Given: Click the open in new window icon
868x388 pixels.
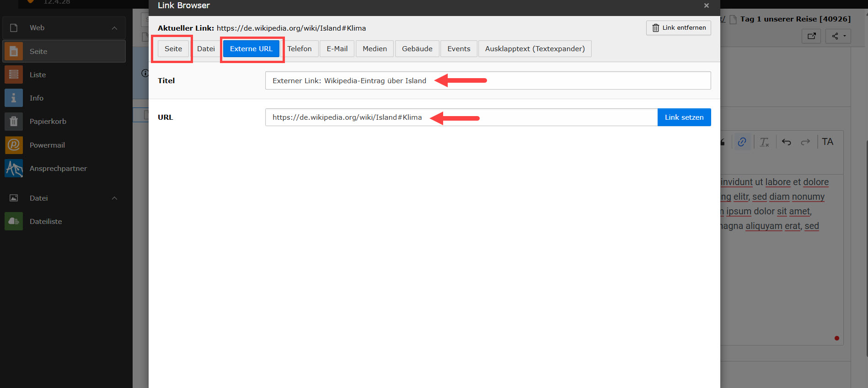Looking at the screenshot, I should click(811, 36).
